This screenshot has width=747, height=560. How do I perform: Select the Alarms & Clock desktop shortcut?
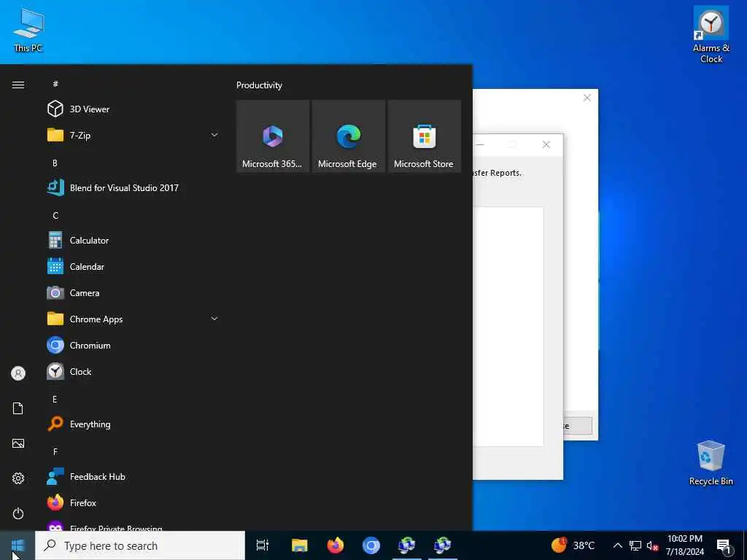(711, 34)
